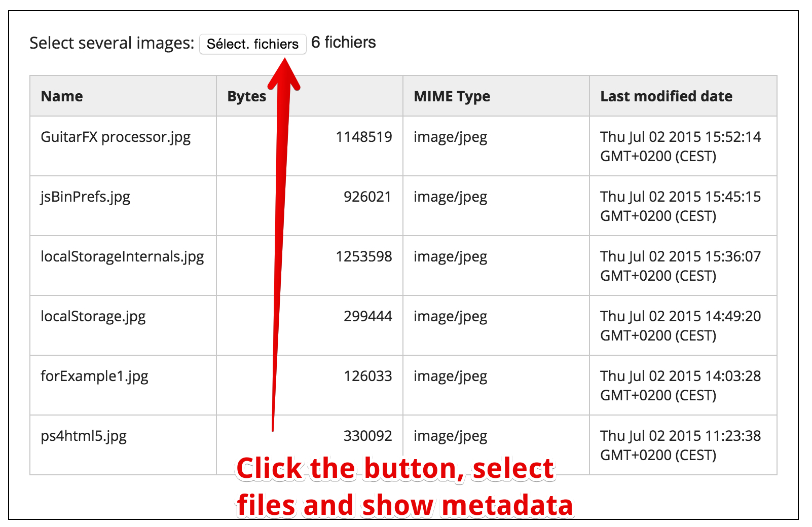Click image/jpeg in the ps4html5 row
This screenshot has width=812, height=527.
pos(450,436)
